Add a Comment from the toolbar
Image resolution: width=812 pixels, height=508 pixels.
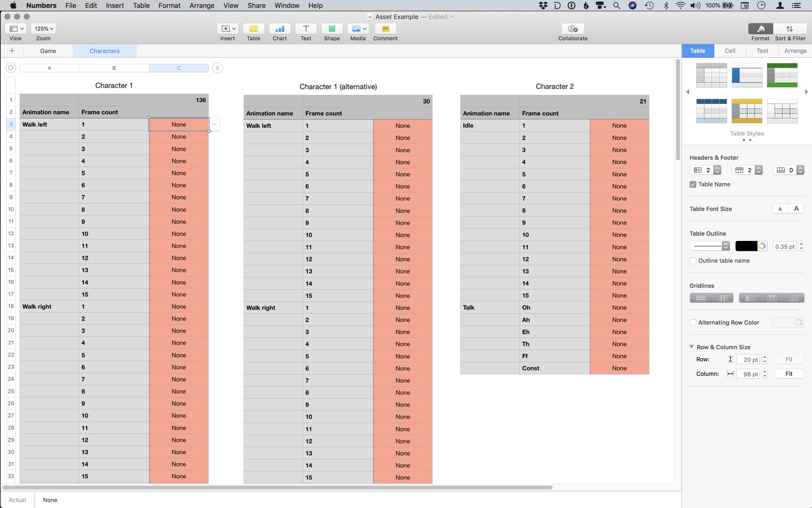(385, 29)
